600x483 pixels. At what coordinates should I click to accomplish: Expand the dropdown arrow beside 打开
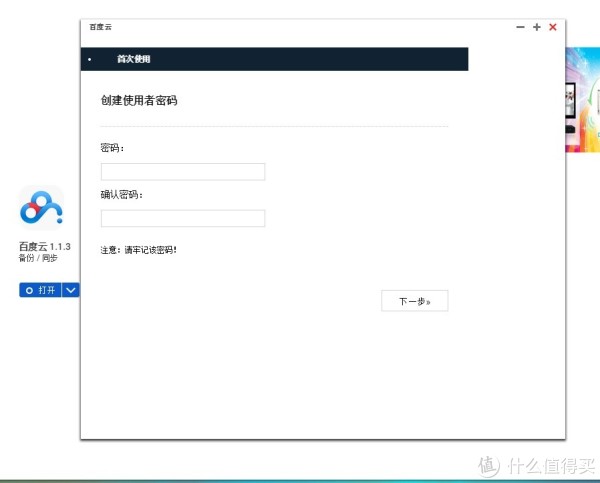click(x=70, y=290)
